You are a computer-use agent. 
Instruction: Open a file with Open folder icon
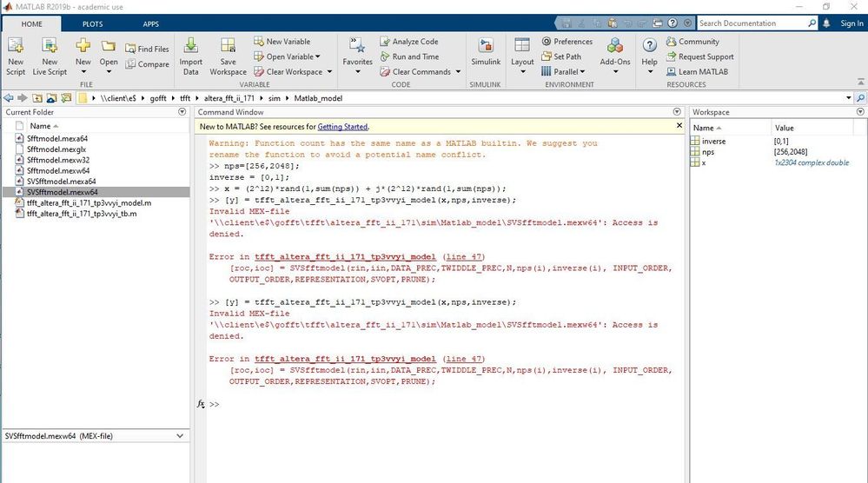[109, 45]
